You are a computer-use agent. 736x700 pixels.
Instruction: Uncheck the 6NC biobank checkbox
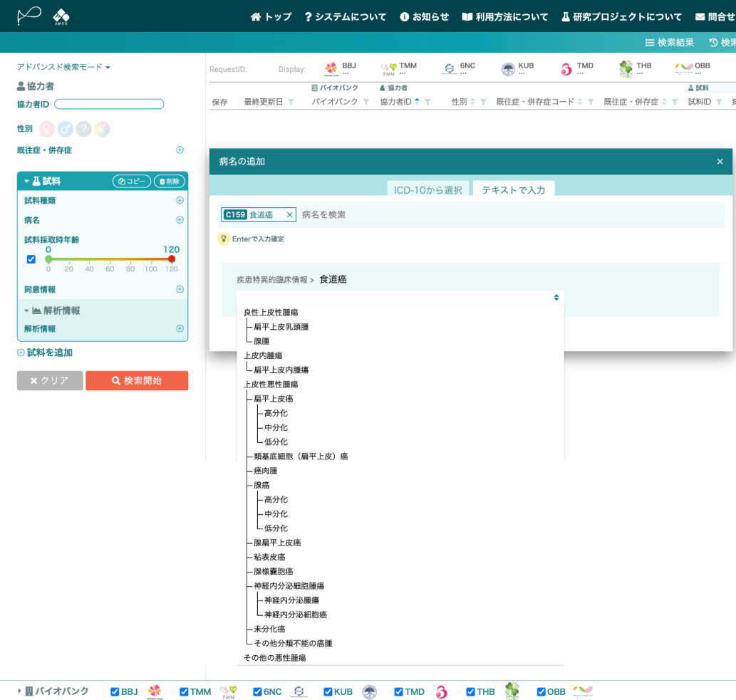(257, 691)
